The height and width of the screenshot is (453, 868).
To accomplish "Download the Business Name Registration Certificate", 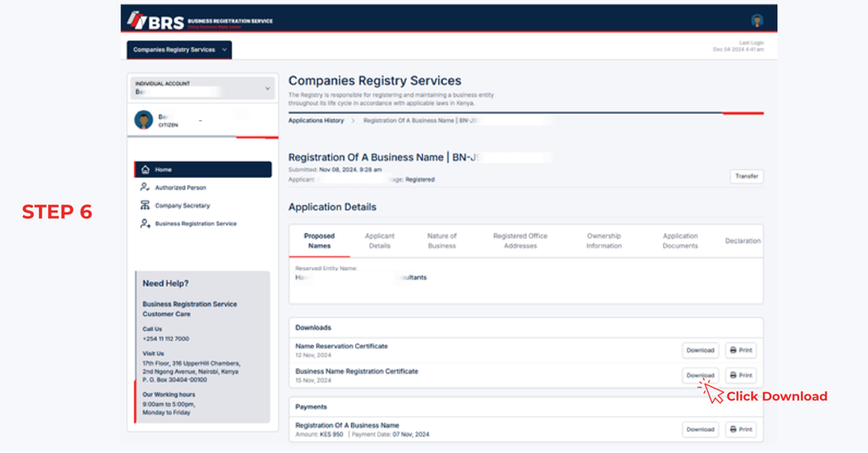I will [700, 375].
